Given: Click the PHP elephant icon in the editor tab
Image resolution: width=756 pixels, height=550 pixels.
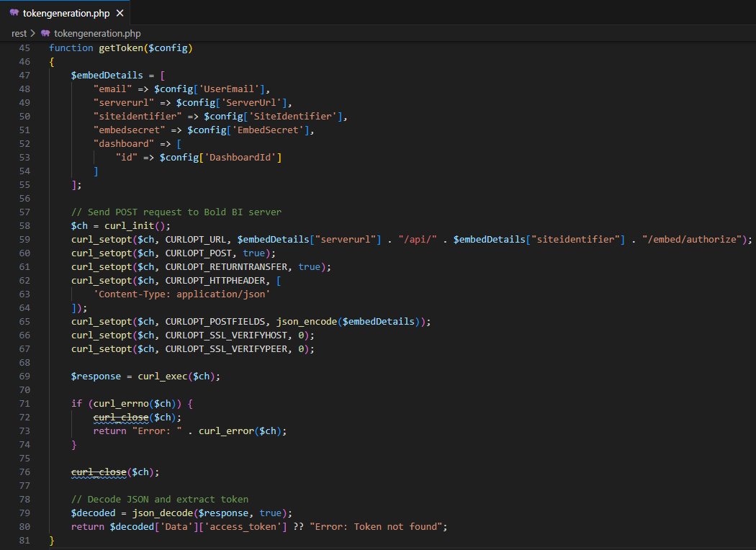Looking at the screenshot, I should (14, 13).
